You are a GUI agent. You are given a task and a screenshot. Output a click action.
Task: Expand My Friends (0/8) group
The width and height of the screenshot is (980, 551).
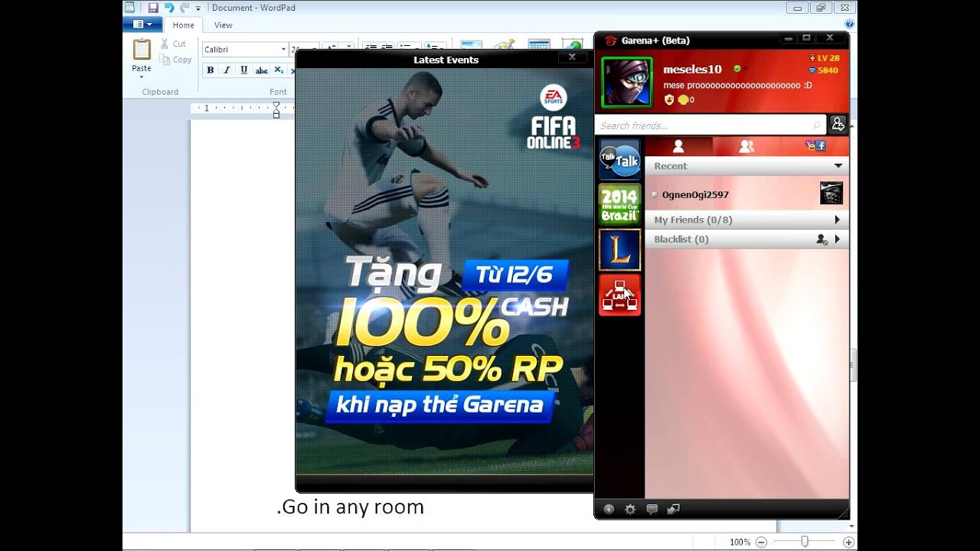click(x=837, y=220)
